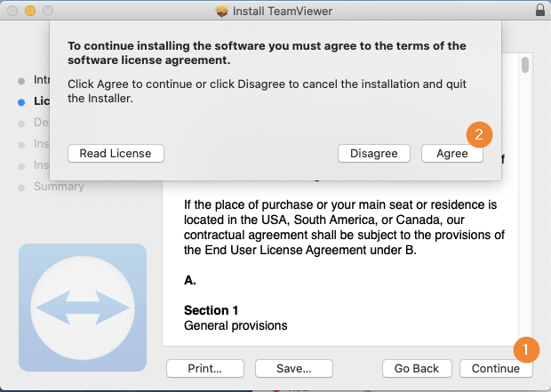Click the "Section 1" heading in the license
Screen dimensions: 551x392
(x=212, y=310)
